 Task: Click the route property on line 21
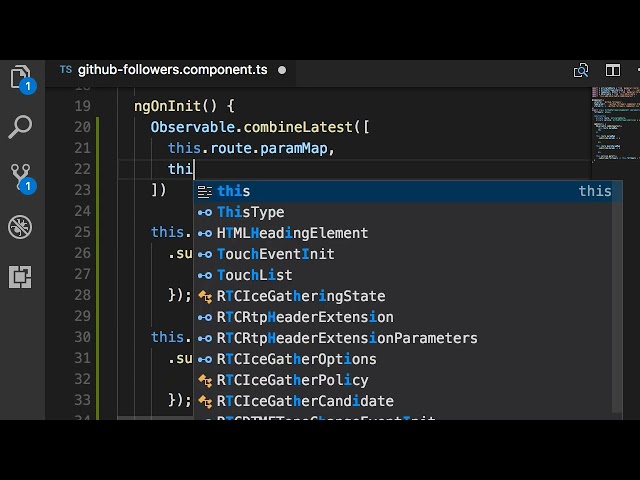point(231,148)
